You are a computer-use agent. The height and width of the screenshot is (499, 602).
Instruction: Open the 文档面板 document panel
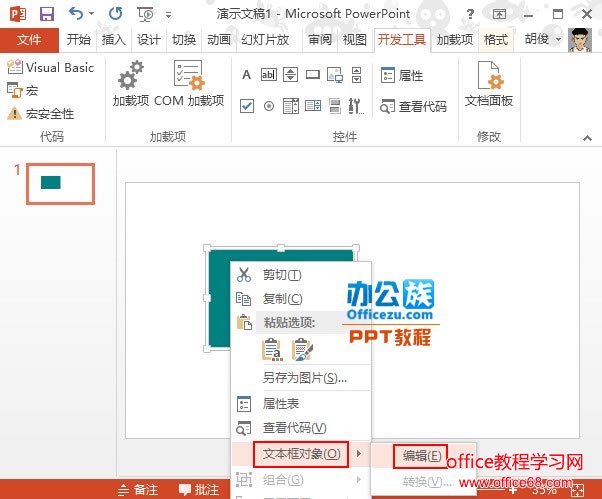489,84
